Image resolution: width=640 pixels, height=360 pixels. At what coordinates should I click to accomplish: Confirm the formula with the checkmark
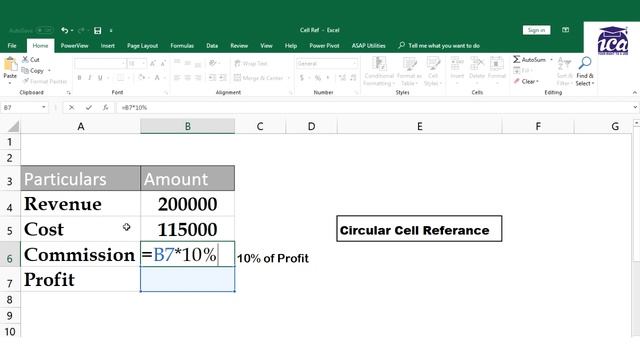point(89,107)
